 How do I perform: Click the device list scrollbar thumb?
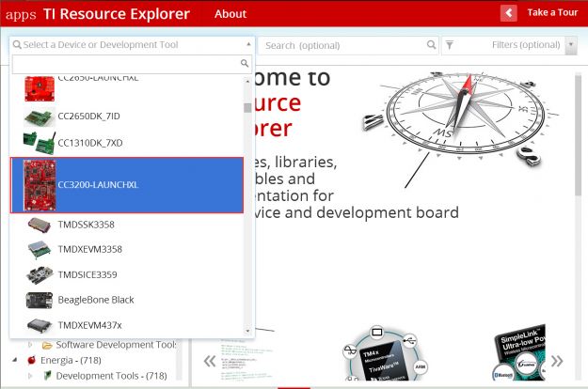tap(247, 108)
